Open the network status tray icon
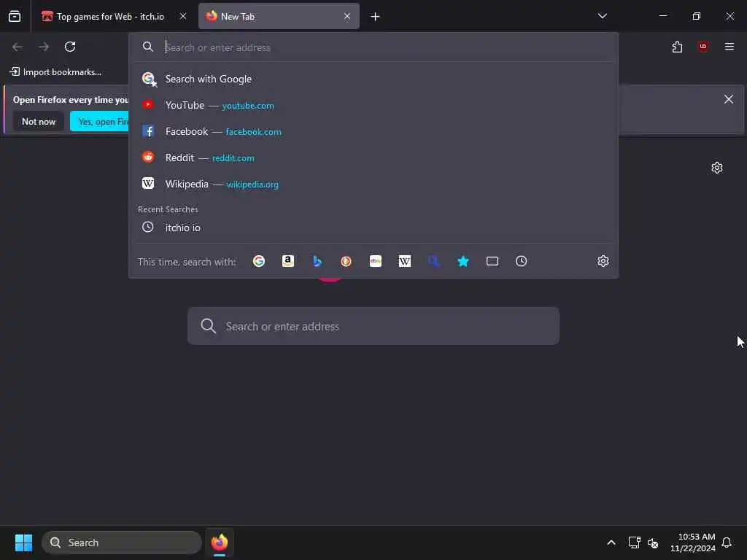 634,542
